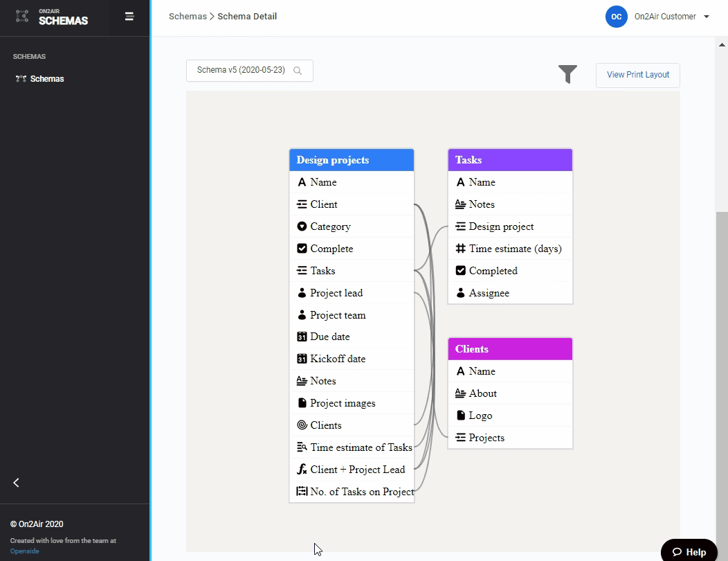Click the search icon in schema version box
The height and width of the screenshot is (561, 728).
point(298,71)
